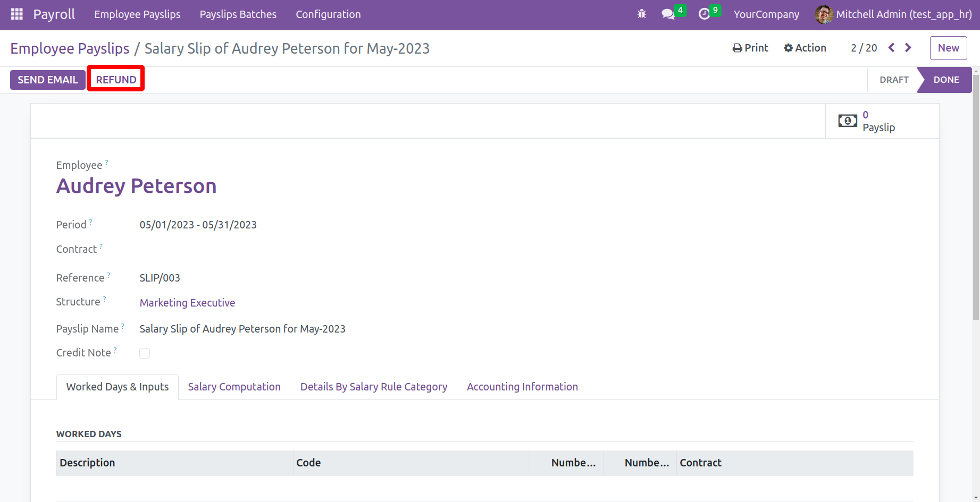Click the Employee Payslips breadcrumb link
This screenshot has height=502, width=980.
point(70,48)
